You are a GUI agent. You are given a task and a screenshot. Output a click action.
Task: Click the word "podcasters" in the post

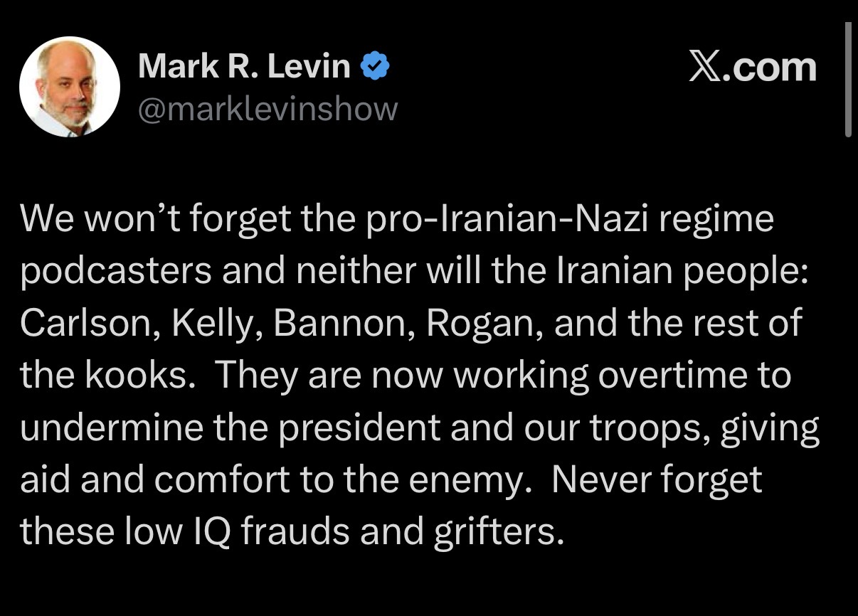(x=115, y=271)
